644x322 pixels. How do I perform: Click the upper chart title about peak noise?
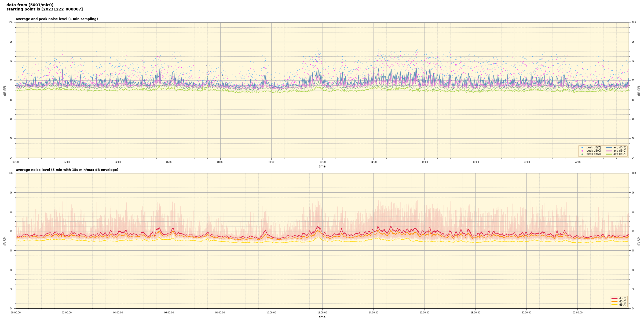click(x=57, y=19)
